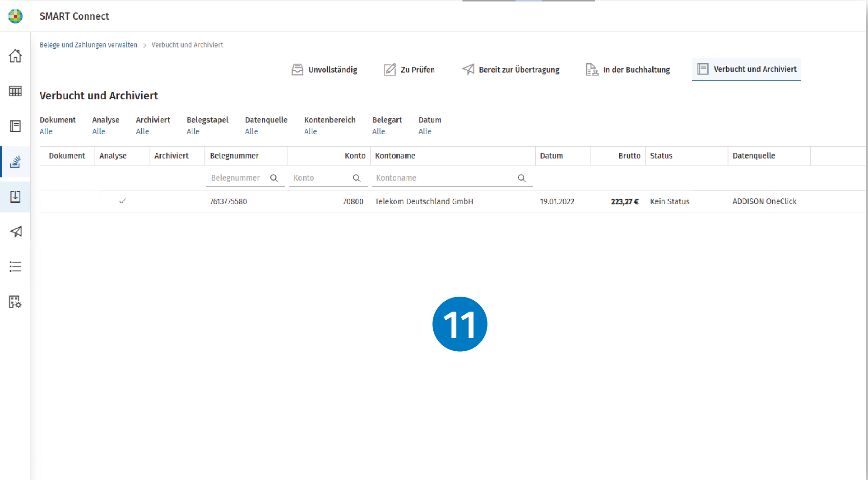Viewport: 868px width, 480px height.
Task: Select the hand-with-documents icon in sidebar
Action: click(15, 161)
